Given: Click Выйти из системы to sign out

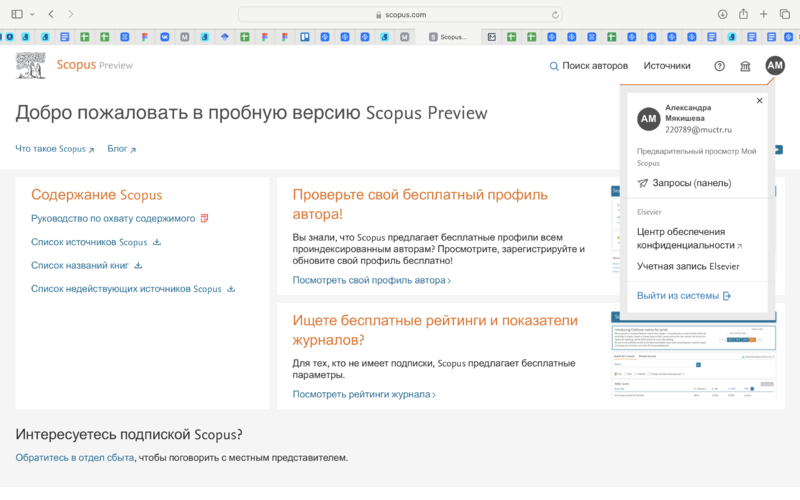Looking at the screenshot, I should coord(684,296).
